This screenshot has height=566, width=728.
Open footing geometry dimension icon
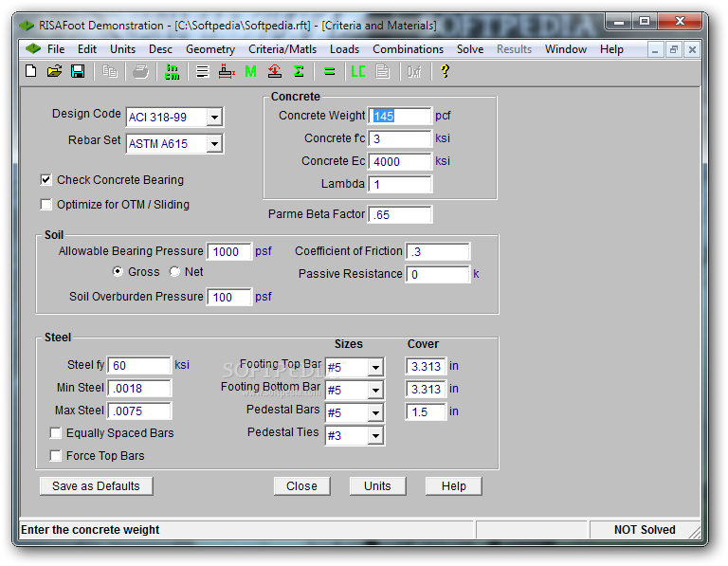[x=227, y=71]
